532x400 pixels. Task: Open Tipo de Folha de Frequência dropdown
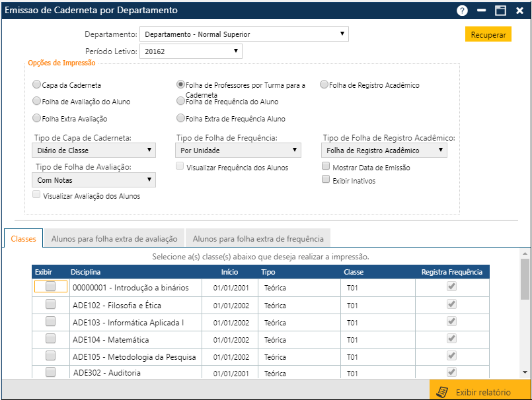pyautogui.click(x=239, y=150)
